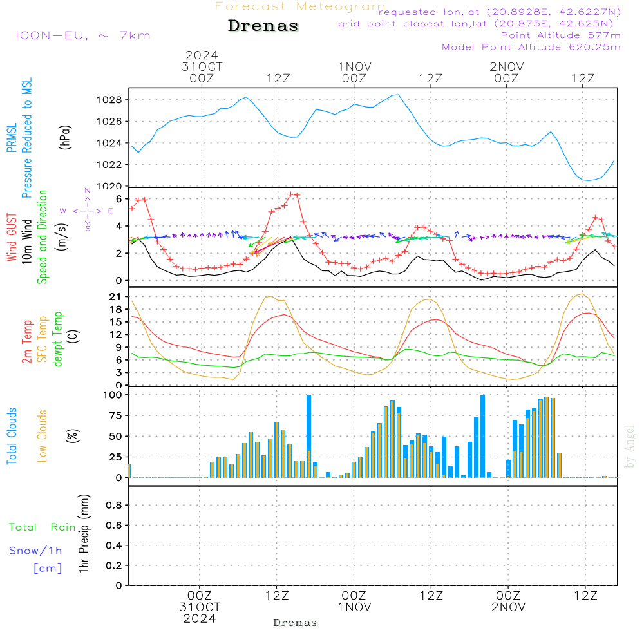
Task: Click the (hPa) unit label
Action: 65,137
